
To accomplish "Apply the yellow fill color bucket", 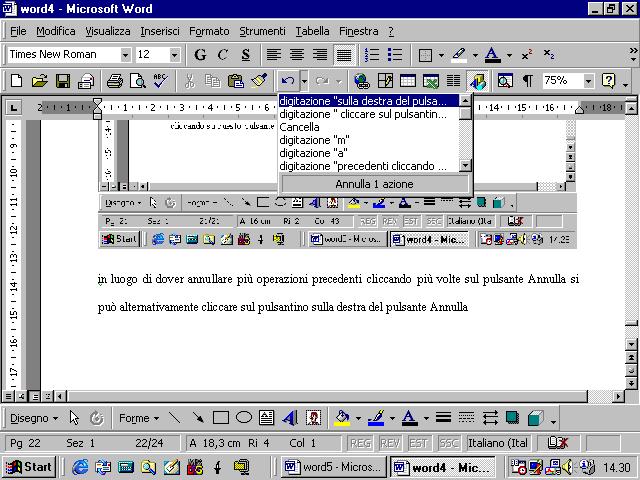I will [x=342, y=418].
